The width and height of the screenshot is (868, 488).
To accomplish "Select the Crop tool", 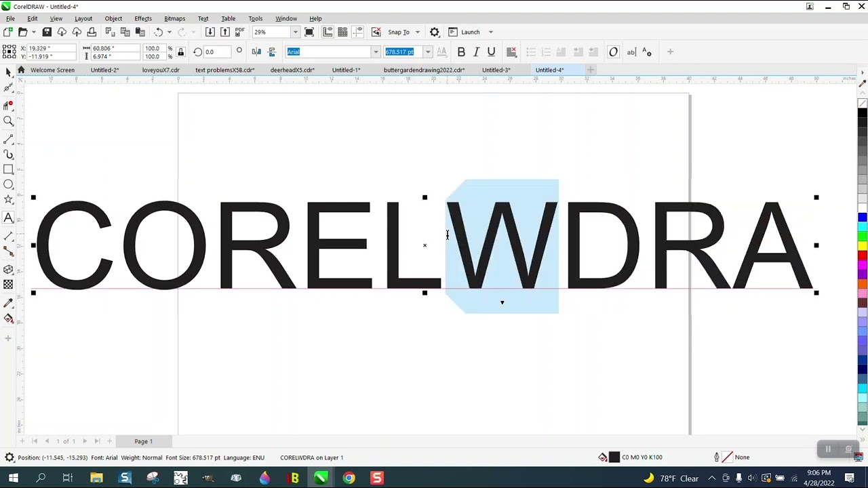I will [8, 105].
